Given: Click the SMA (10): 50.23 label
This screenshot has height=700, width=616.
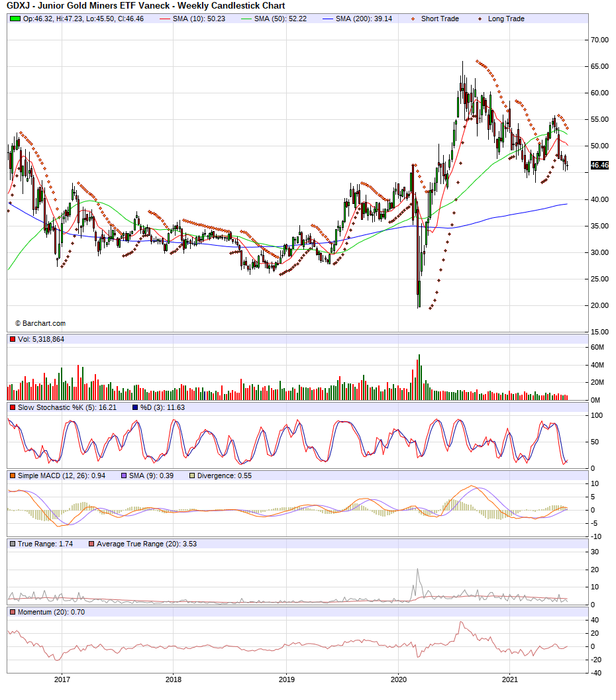Looking at the screenshot, I should pos(199,19).
